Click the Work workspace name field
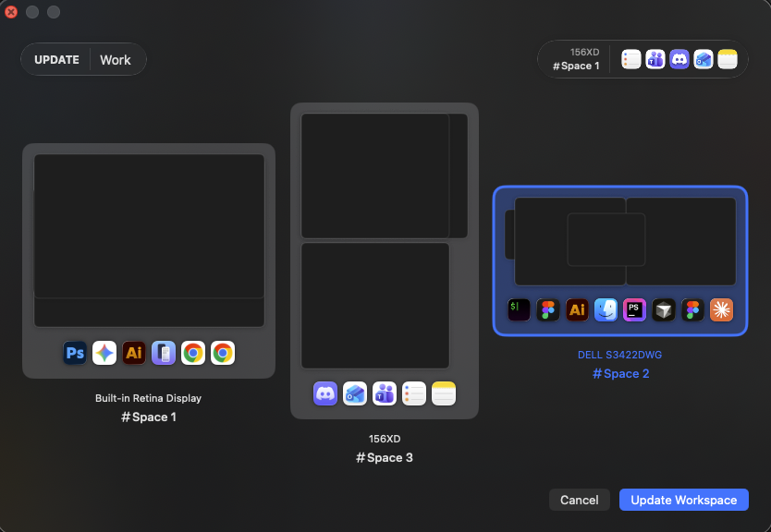Viewport: 771px width, 532px height. pos(116,60)
